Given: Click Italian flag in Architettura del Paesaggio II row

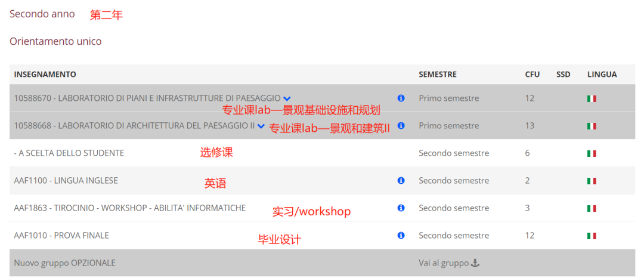Looking at the screenshot, I should (x=592, y=126).
